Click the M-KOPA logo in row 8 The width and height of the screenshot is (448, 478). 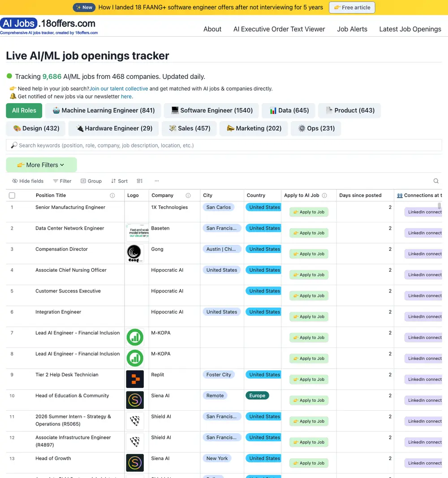tap(135, 358)
